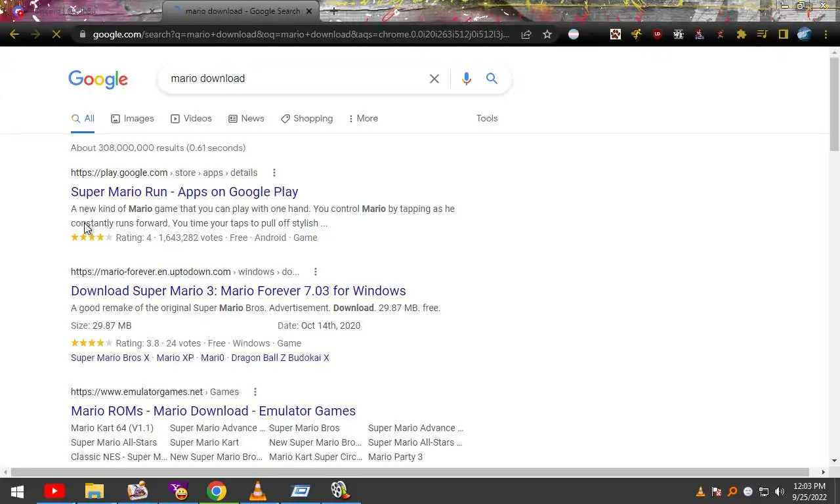Open the Windows Start menu
840x504 pixels.
coord(17,491)
